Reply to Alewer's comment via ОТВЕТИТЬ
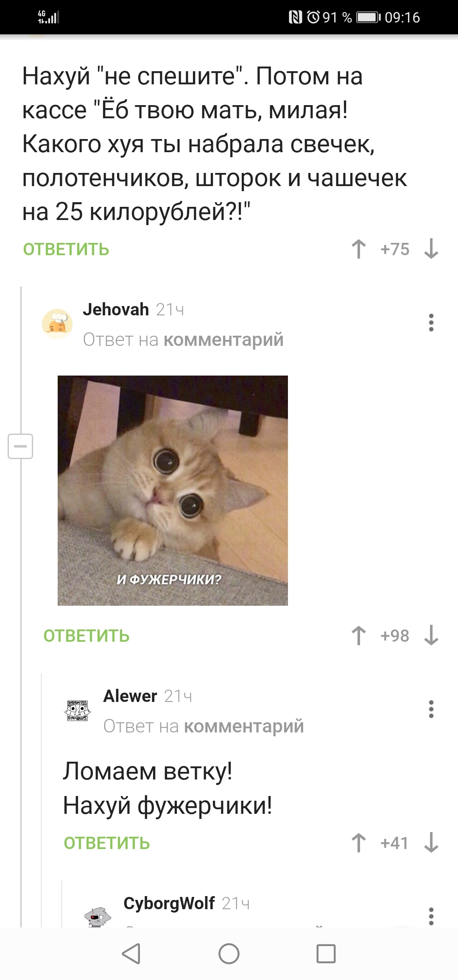The height and width of the screenshot is (980, 458). 107,844
